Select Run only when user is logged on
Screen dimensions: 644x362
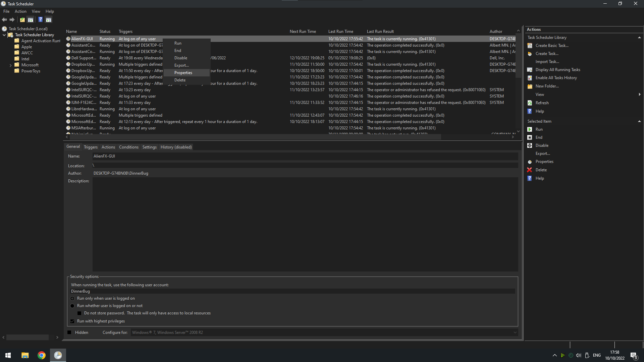coord(72,298)
